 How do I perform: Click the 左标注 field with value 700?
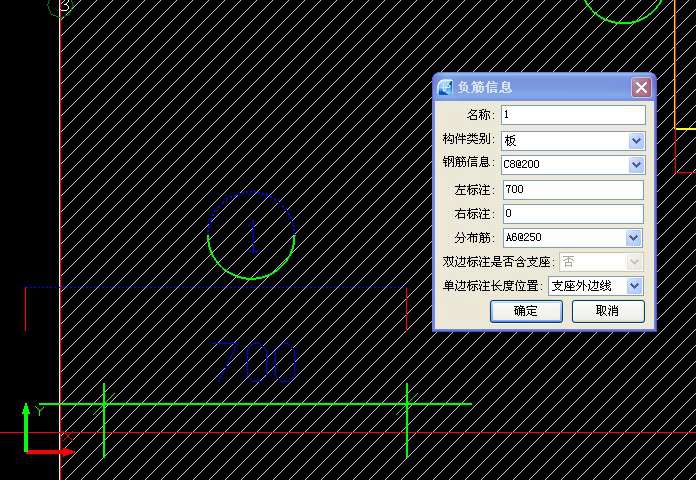pos(573,190)
